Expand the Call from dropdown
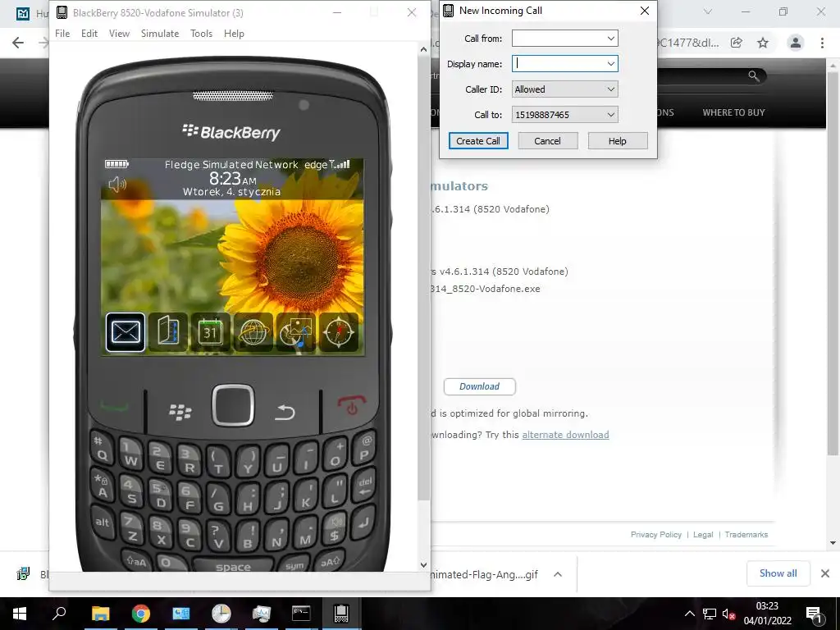Screen dimensions: 840x630 [610, 39]
